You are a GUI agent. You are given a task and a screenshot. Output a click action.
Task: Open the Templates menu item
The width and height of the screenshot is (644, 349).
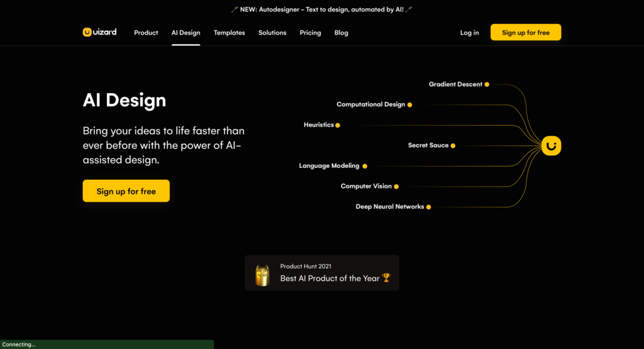(x=229, y=33)
